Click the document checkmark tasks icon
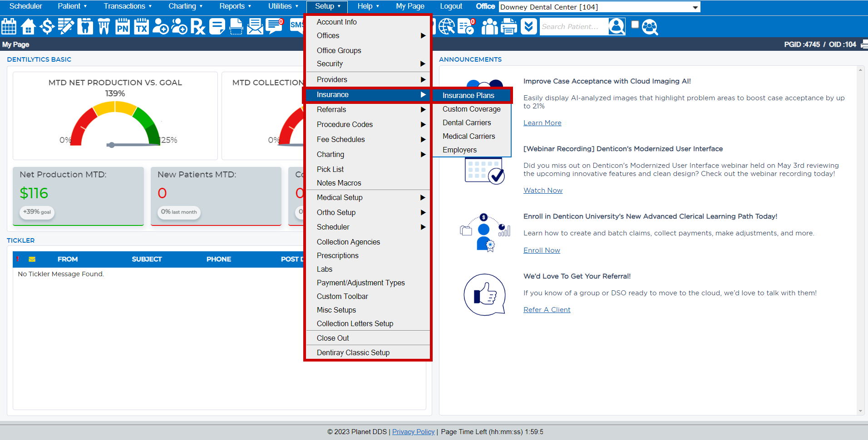Viewport: 868px width, 440px height. click(466, 27)
